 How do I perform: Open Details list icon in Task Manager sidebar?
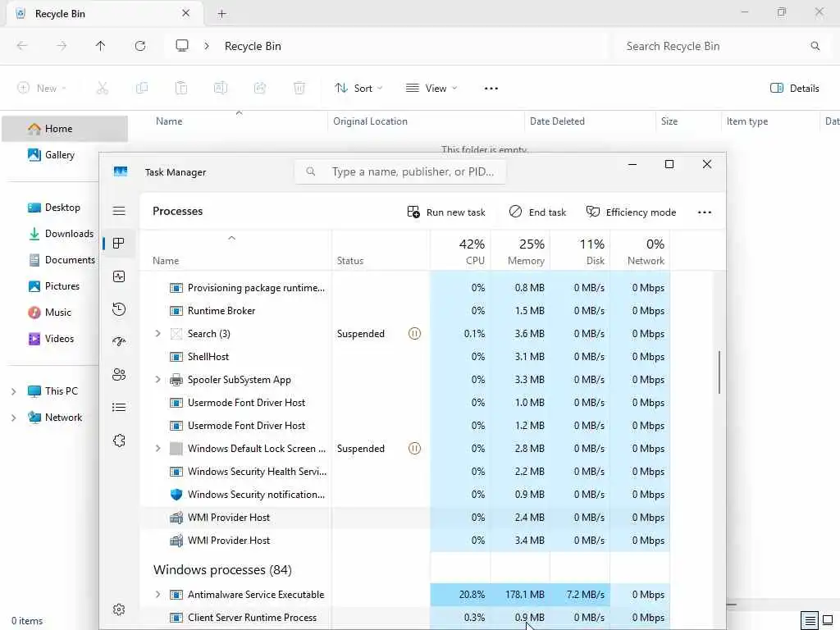119,408
